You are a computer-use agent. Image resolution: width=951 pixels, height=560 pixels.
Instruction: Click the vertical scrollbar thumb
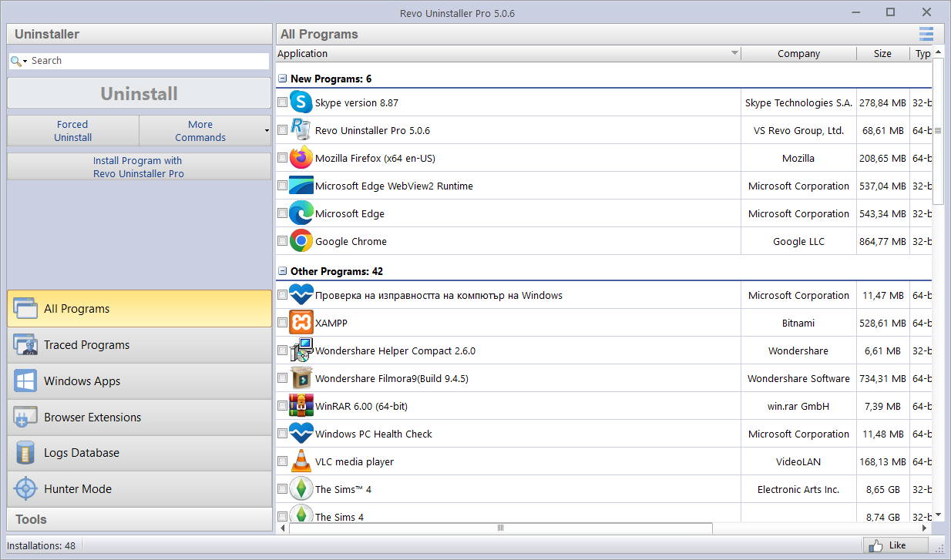(938, 131)
